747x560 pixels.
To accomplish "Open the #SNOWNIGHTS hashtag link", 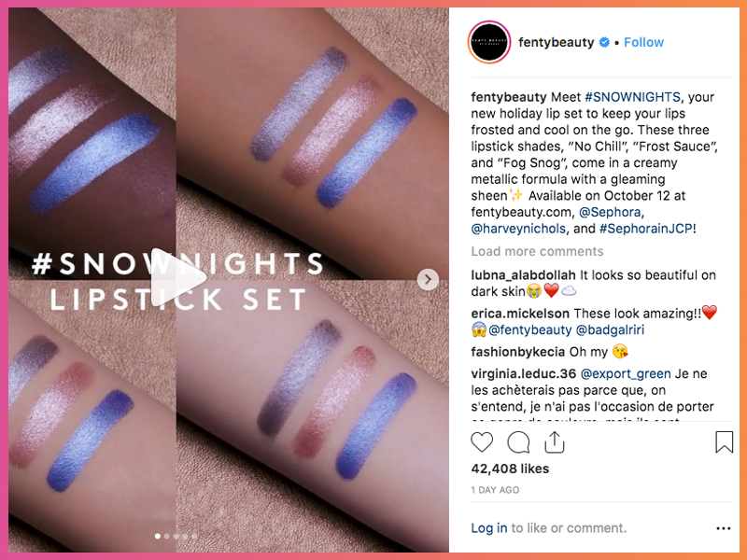I will (632, 97).
